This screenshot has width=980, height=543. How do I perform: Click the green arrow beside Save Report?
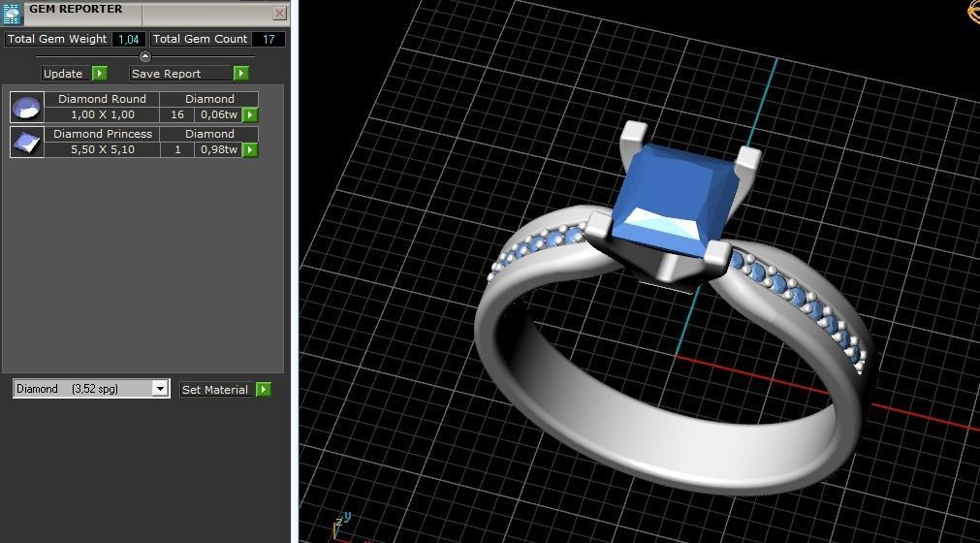pyautogui.click(x=240, y=74)
